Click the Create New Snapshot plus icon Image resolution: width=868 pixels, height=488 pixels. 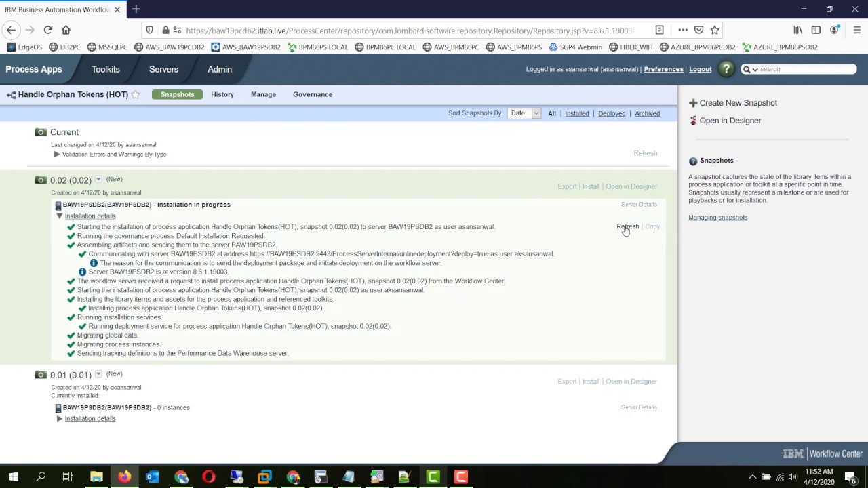693,103
